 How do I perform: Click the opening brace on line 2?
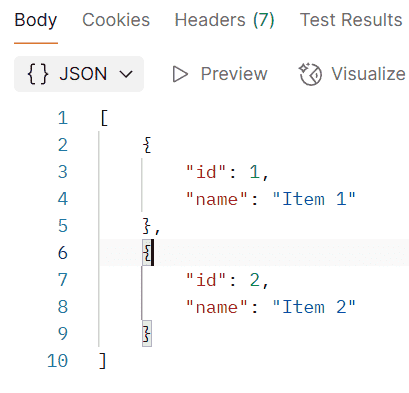[x=147, y=145]
